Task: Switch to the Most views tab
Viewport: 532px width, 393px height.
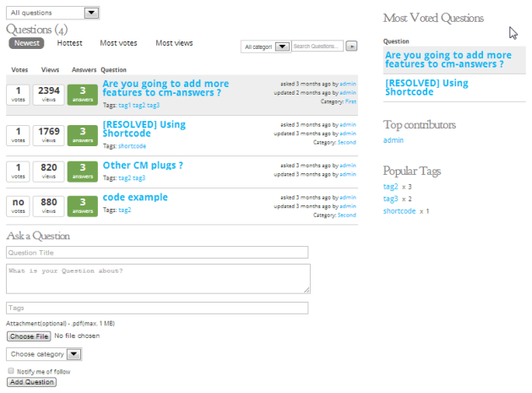Action: pos(174,43)
